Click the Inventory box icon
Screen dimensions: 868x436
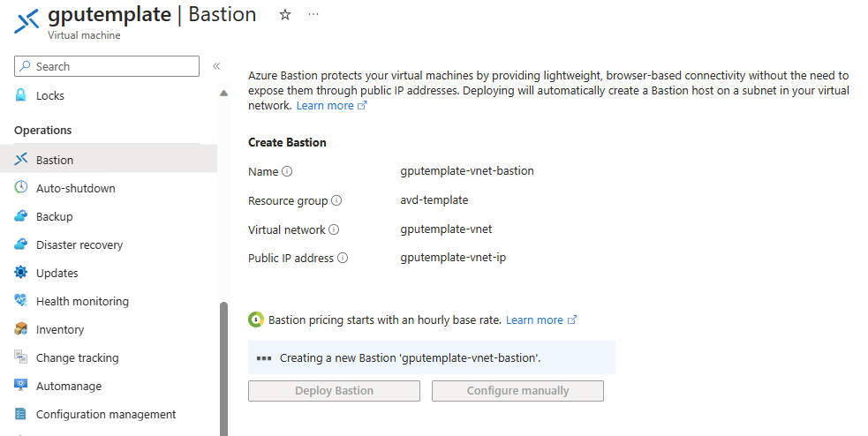(20, 328)
